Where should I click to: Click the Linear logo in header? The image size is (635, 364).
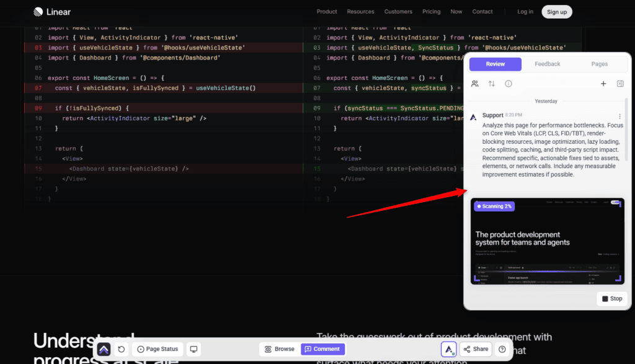tap(52, 12)
